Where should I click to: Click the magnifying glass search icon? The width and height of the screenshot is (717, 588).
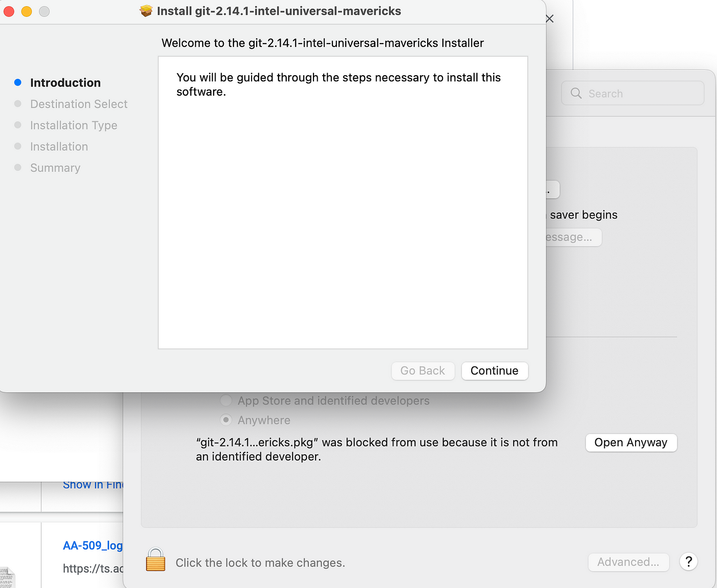[576, 93]
